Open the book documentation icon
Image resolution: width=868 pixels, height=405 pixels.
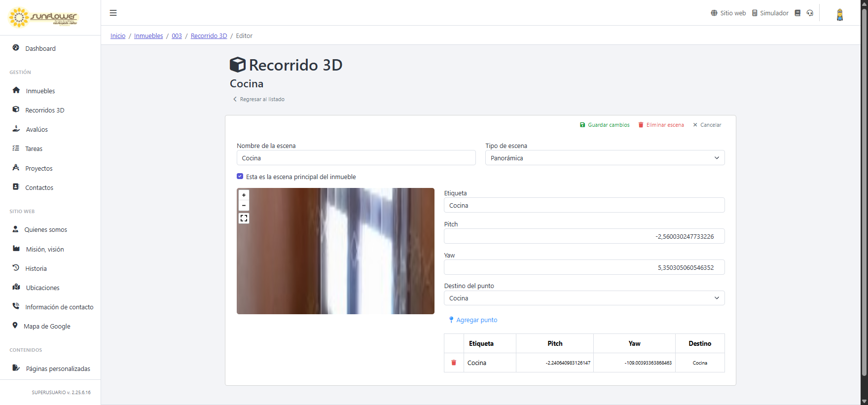[x=797, y=13]
